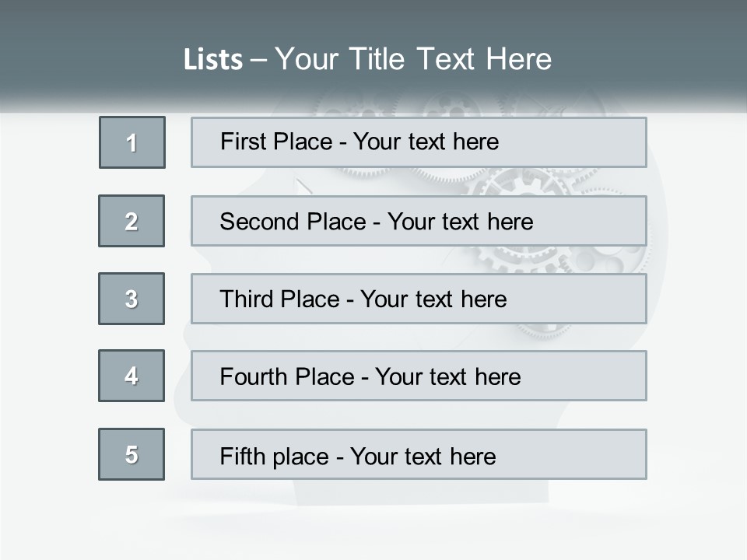This screenshot has height=560, width=747.
Task: Click the bold word 'Lists' in title
Action: (x=213, y=60)
